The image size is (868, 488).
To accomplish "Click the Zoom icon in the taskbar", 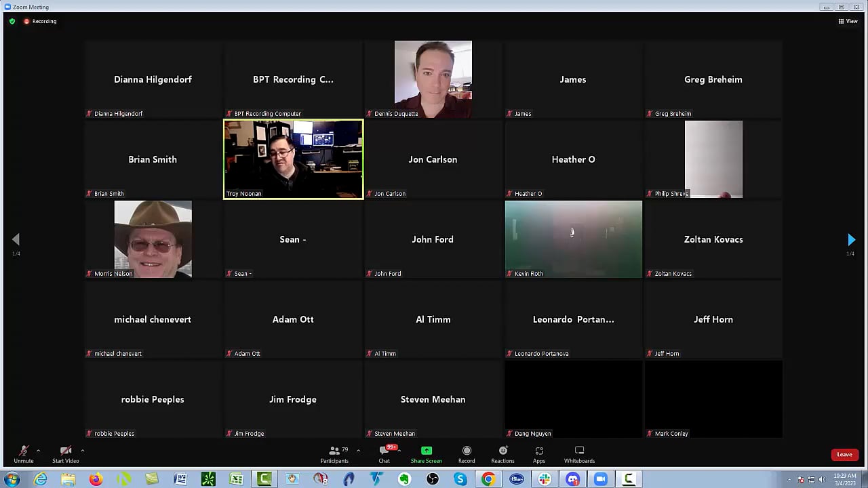I will click(x=601, y=479).
